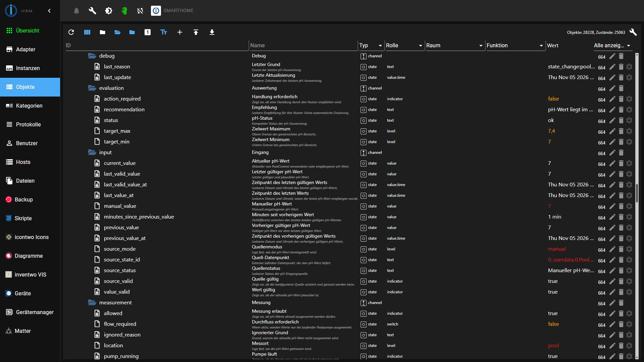
Task: Click the sync disabled icon in top bar
Action: tap(140, 11)
